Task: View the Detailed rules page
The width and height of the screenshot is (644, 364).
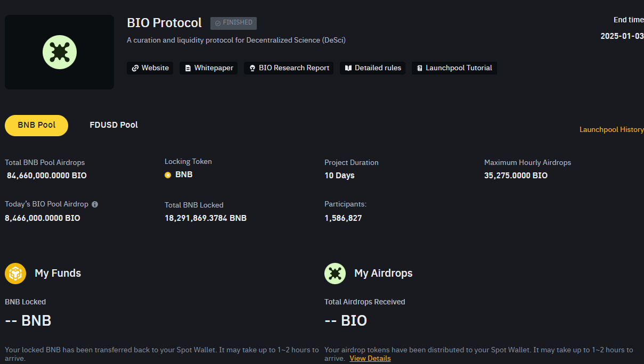Action: (373, 68)
